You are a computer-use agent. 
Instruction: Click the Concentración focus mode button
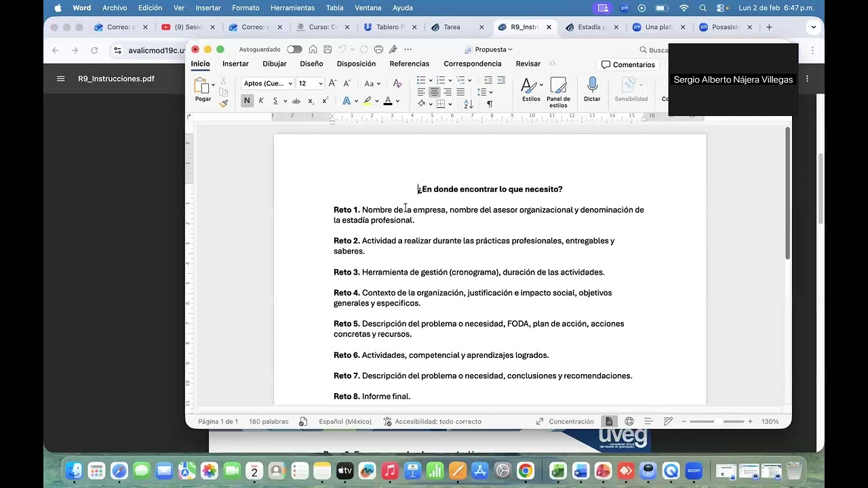click(x=564, y=422)
